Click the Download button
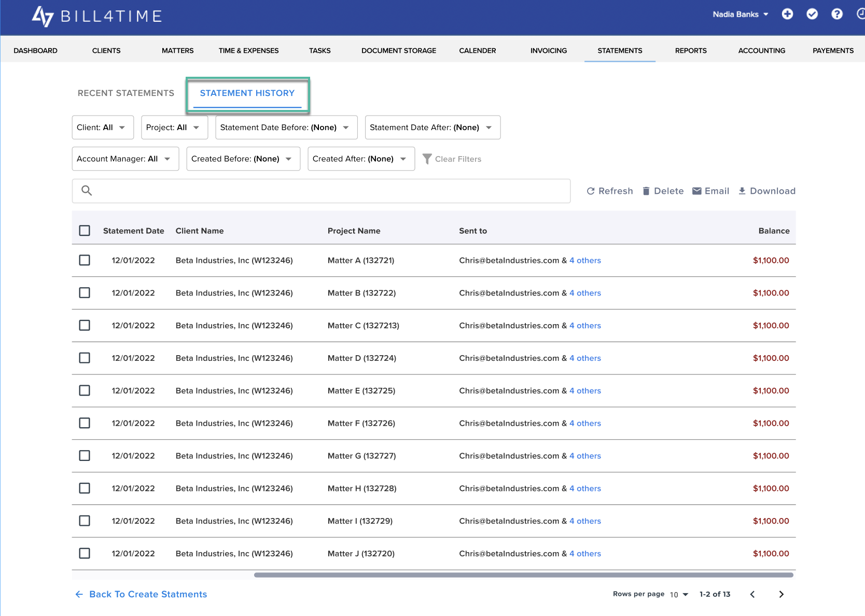 [x=766, y=191]
